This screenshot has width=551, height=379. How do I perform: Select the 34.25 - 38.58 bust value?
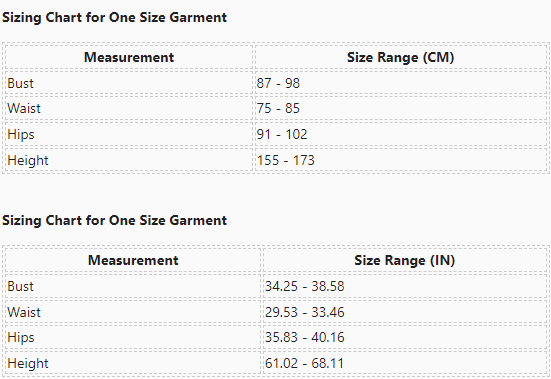[x=304, y=286]
